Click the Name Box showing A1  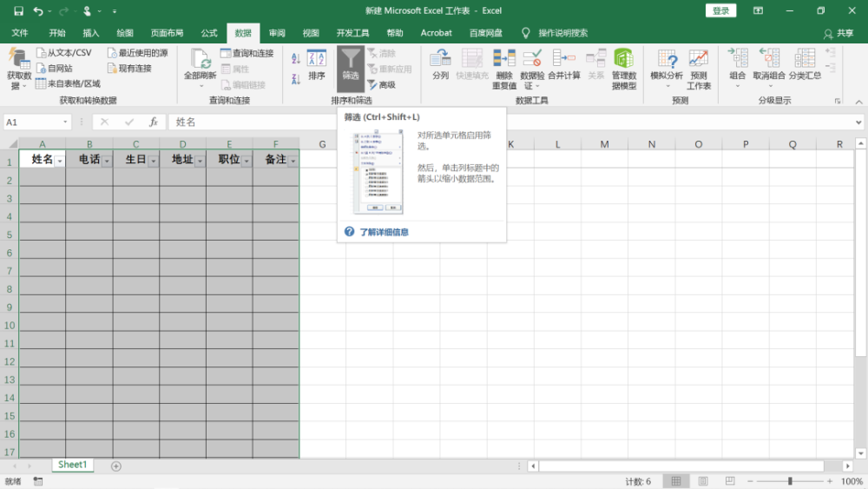coord(32,122)
